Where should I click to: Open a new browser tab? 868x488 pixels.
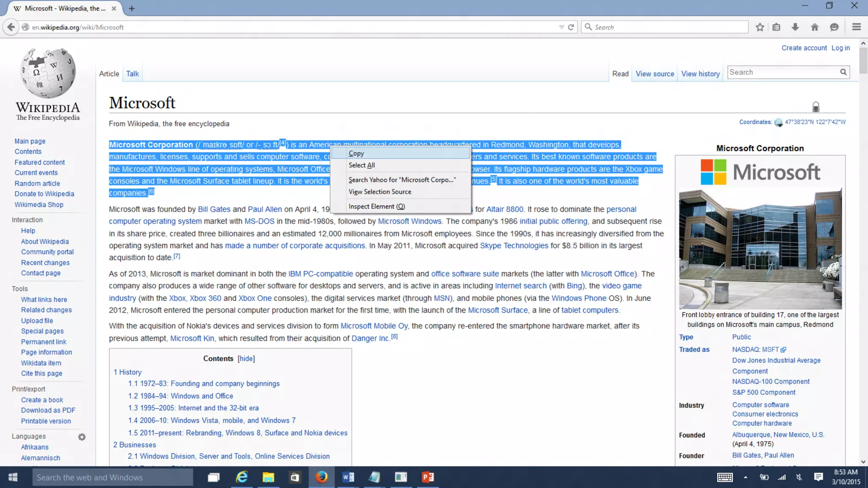pos(131,8)
